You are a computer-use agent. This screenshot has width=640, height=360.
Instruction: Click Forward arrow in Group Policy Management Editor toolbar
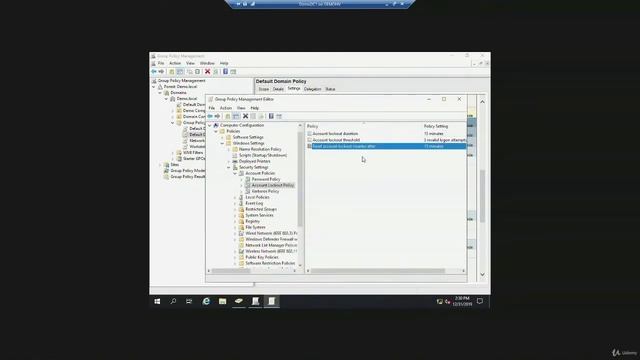(217, 116)
